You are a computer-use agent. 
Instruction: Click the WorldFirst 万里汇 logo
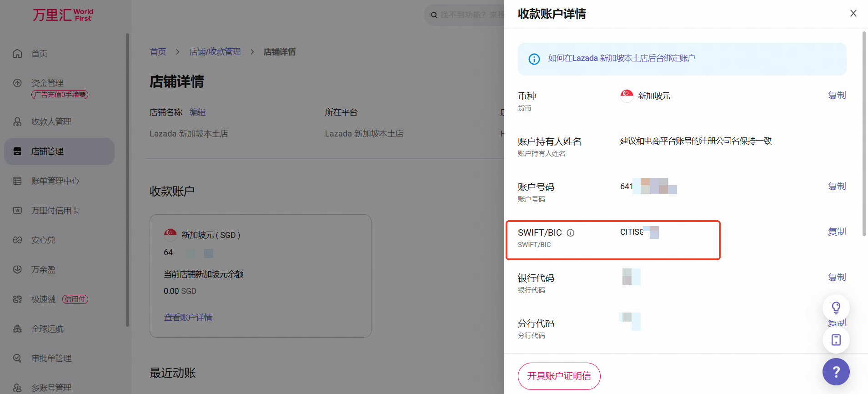[63, 15]
